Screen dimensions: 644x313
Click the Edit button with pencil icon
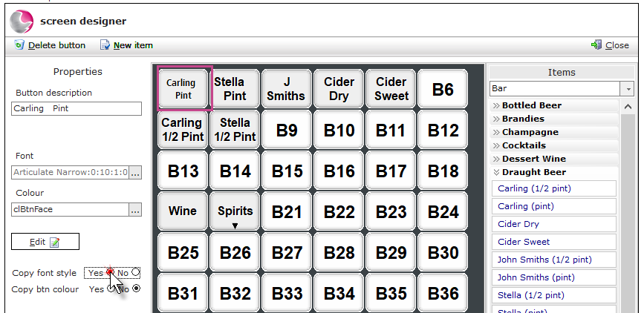pyautogui.click(x=45, y=242)
